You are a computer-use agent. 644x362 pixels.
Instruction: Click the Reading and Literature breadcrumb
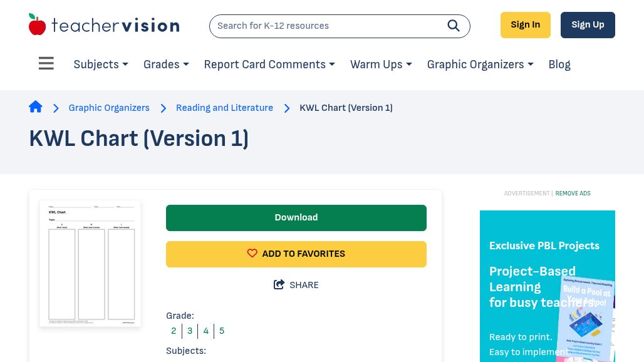coord(224,108)
